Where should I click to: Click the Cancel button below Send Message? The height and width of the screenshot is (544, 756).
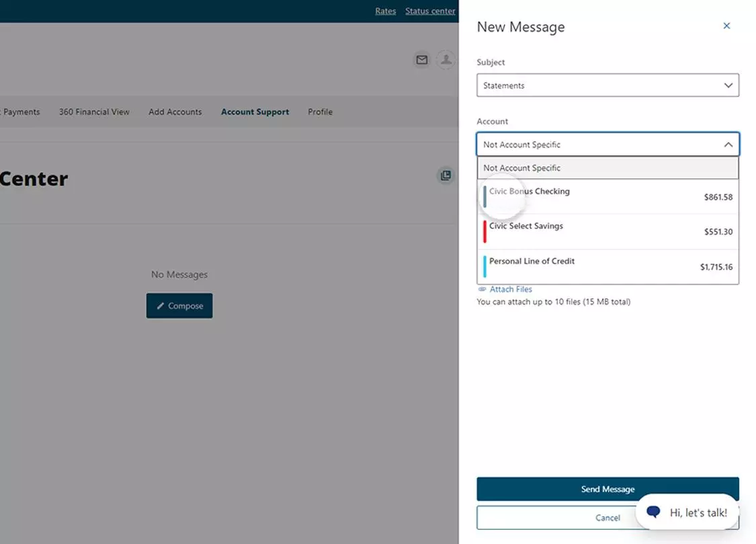coord(607,518)
